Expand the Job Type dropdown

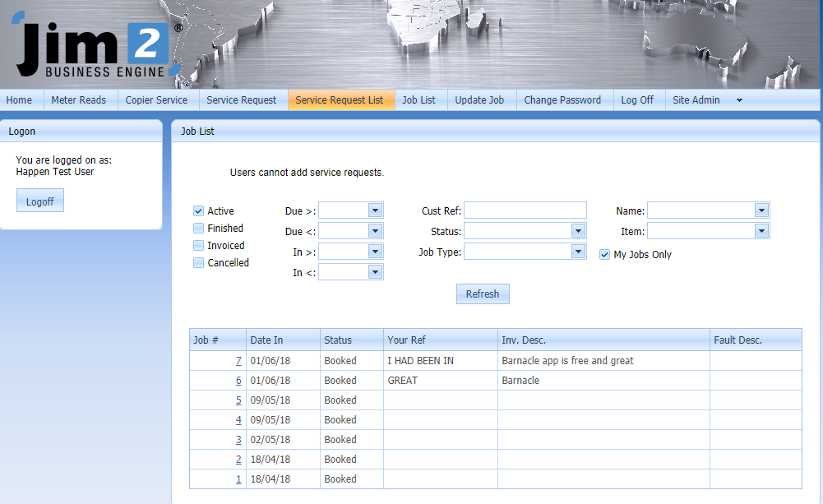click(579, 252)
